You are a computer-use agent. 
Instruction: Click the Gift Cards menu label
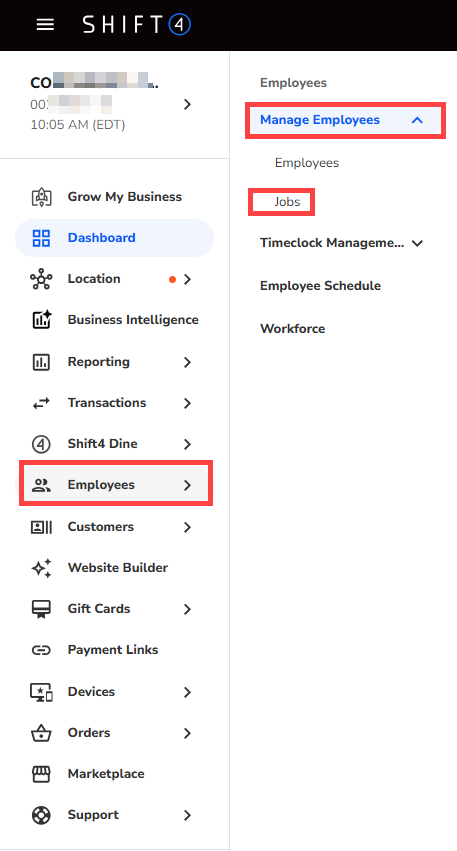[99, 609]
